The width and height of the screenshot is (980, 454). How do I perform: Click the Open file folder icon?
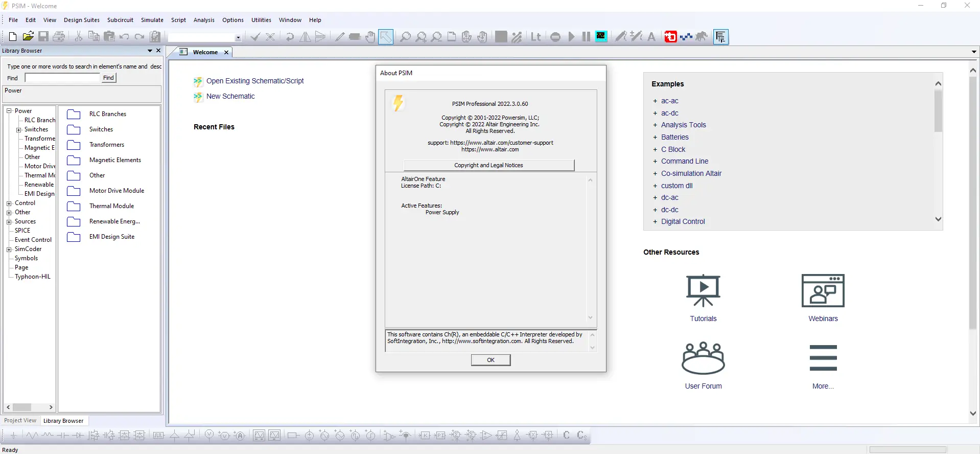28,37
